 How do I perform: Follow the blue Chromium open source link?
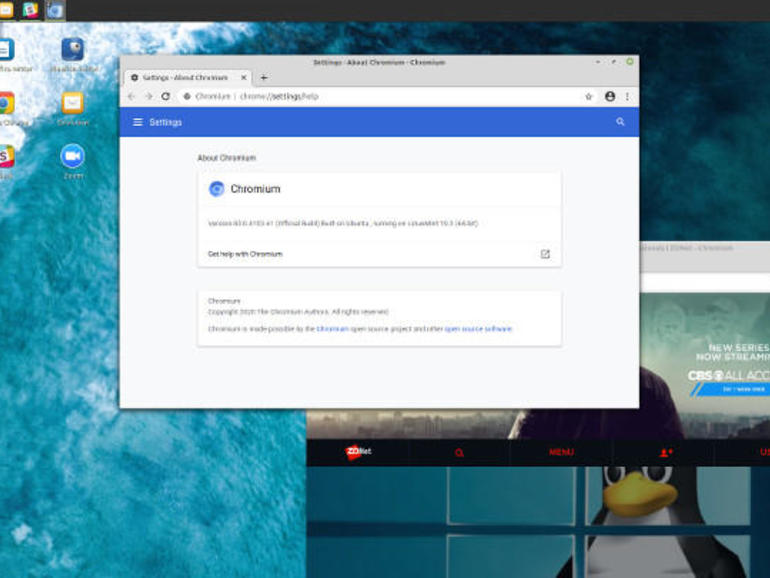pyautogui.click(x=332, y=329)
